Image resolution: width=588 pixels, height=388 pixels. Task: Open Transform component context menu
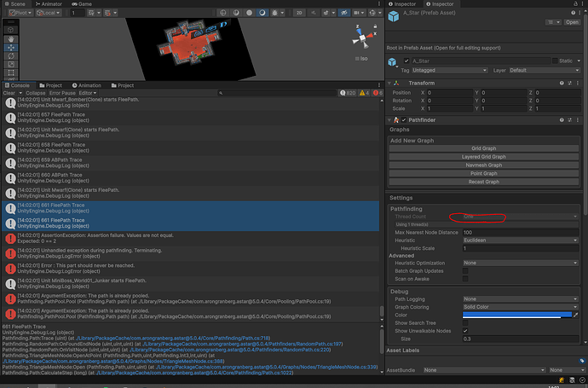[578, 84]
